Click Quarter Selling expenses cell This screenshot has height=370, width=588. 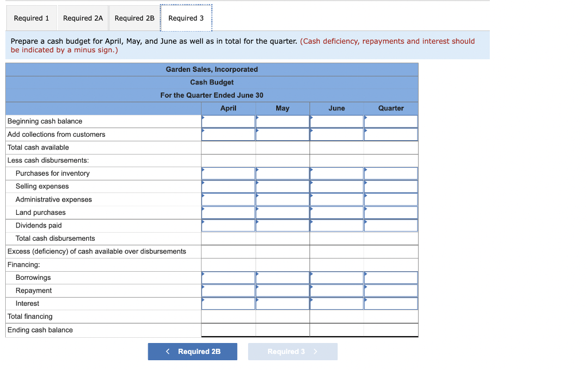pos(390,187)
